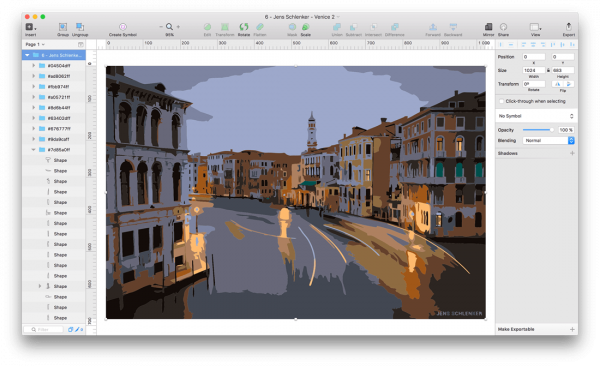Viewport: 600px width, 366px height.
Task: Click the Share toolbar icon
Action: point(503,27)
